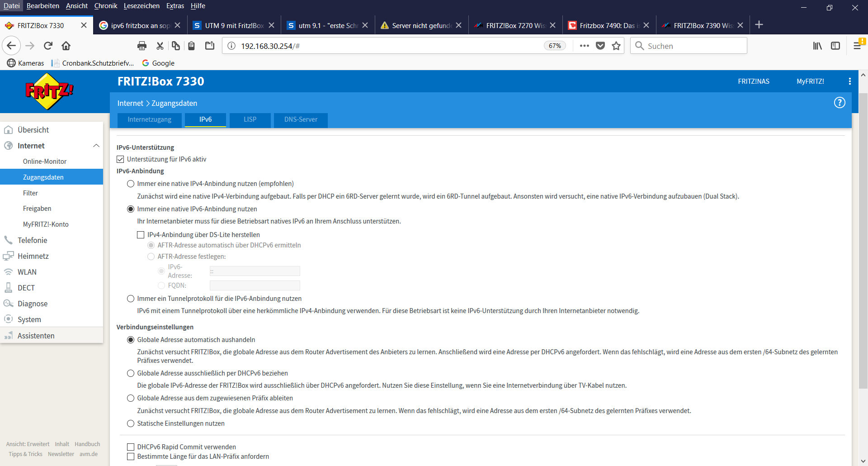Open page actions three-dot menu
868x466 pixels.
pos(585,46)
